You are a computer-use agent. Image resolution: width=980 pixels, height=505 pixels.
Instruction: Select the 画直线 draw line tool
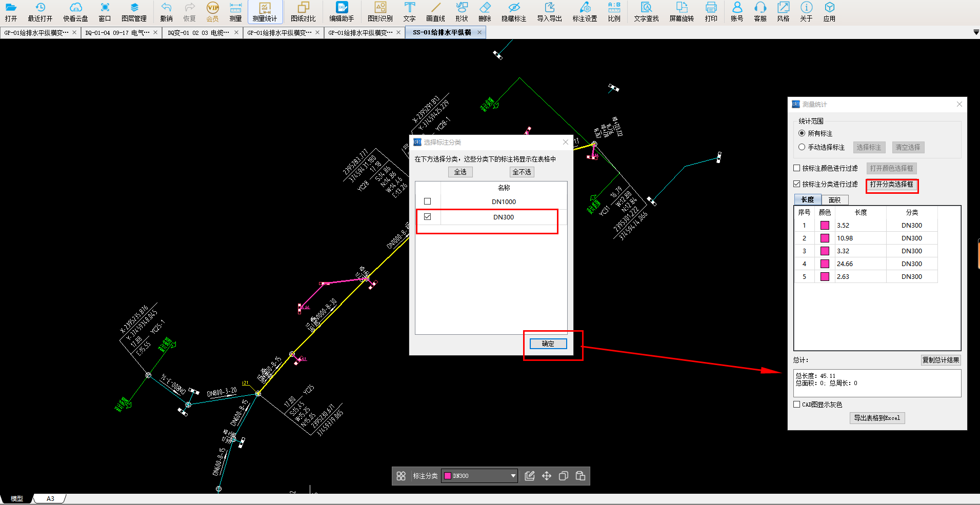[x=435, y=12]
